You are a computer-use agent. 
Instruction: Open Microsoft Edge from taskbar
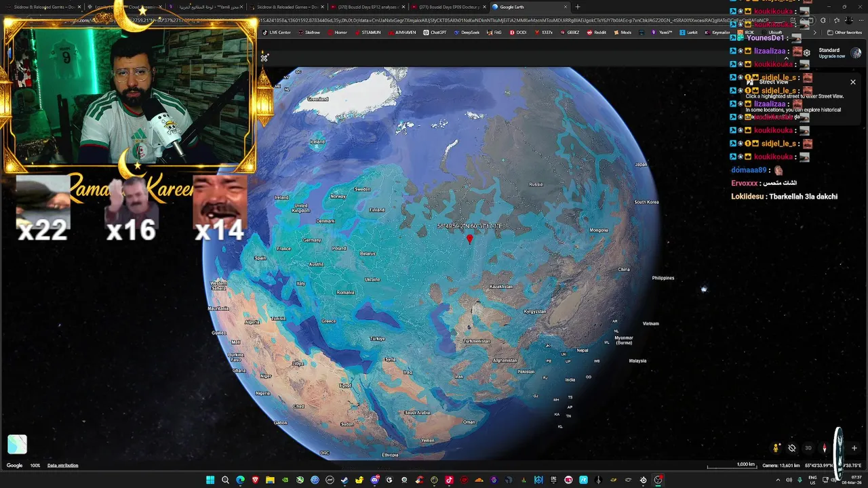pyautogui.click(x=240, y=480)
